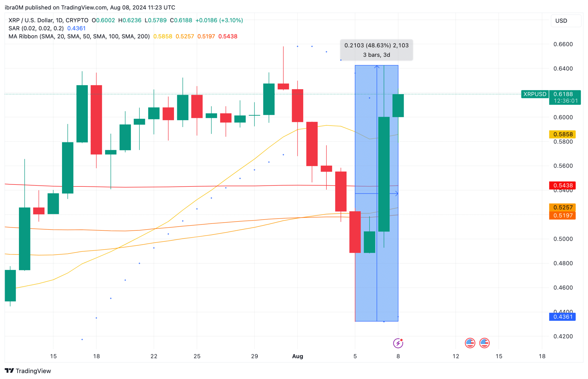Screen dimensions: 588x379
Task: Click the open value 0.6002
Action: click(x=105, y=20)
